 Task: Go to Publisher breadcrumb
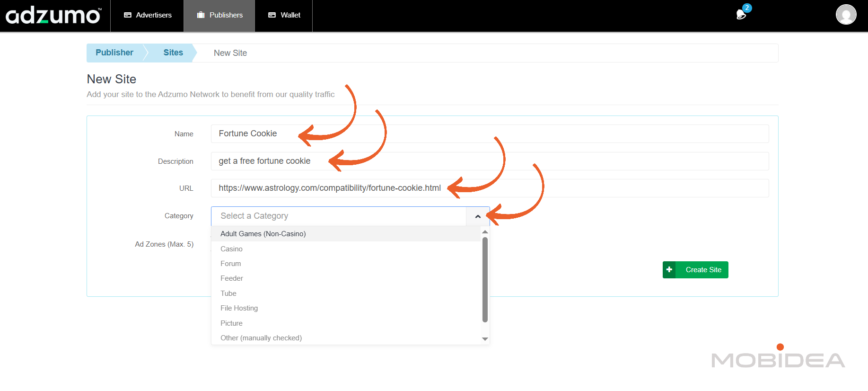(114, 53)
